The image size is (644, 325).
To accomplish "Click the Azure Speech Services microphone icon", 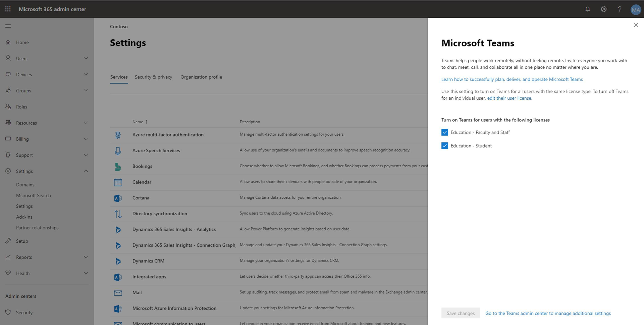I will [x=118, y=150].
